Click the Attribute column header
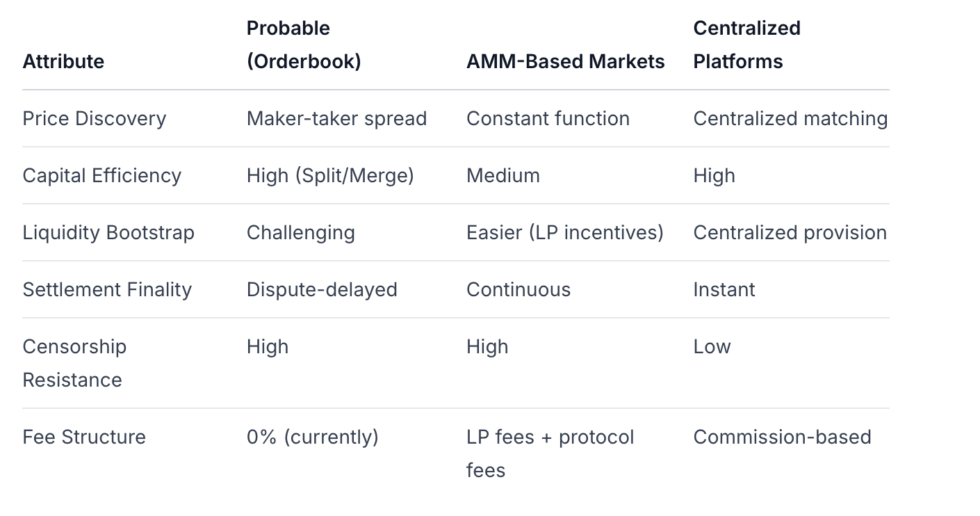This screenshot has width=980, height=516. tap(63, 61)
